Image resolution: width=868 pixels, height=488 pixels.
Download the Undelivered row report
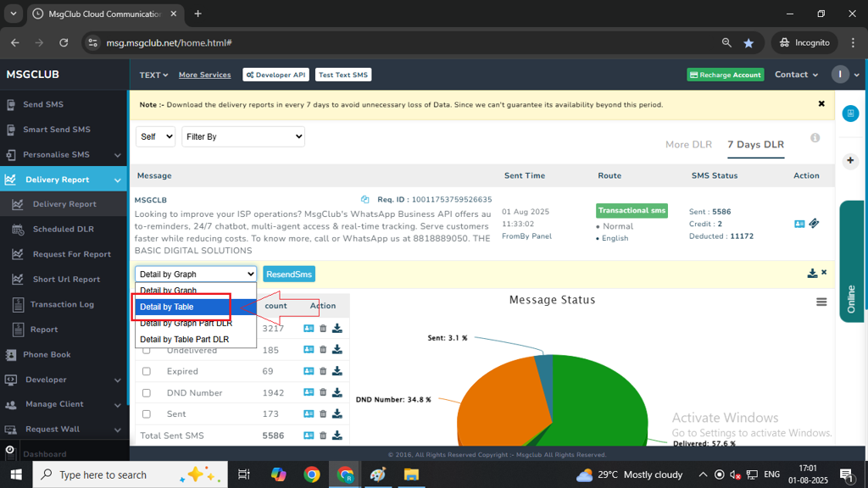pyautogui.click(x=337, y=350)
